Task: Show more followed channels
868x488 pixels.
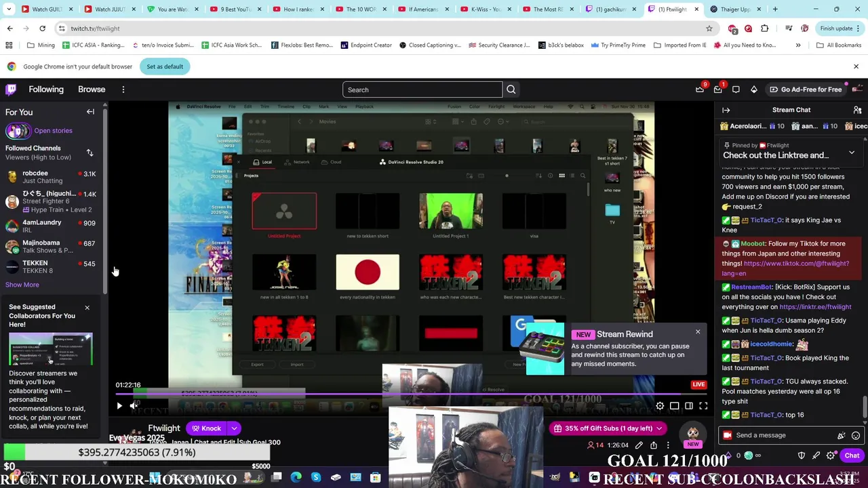Action: coord(22,285)
